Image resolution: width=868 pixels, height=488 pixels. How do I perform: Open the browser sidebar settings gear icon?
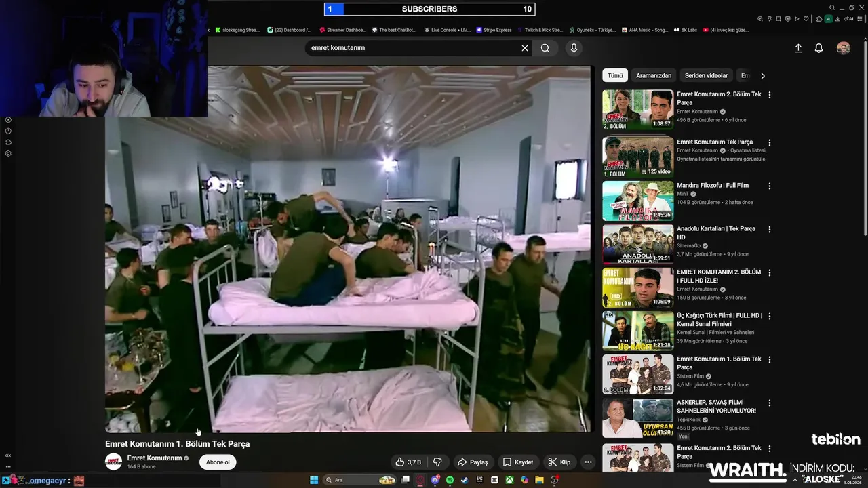[8, 153]
